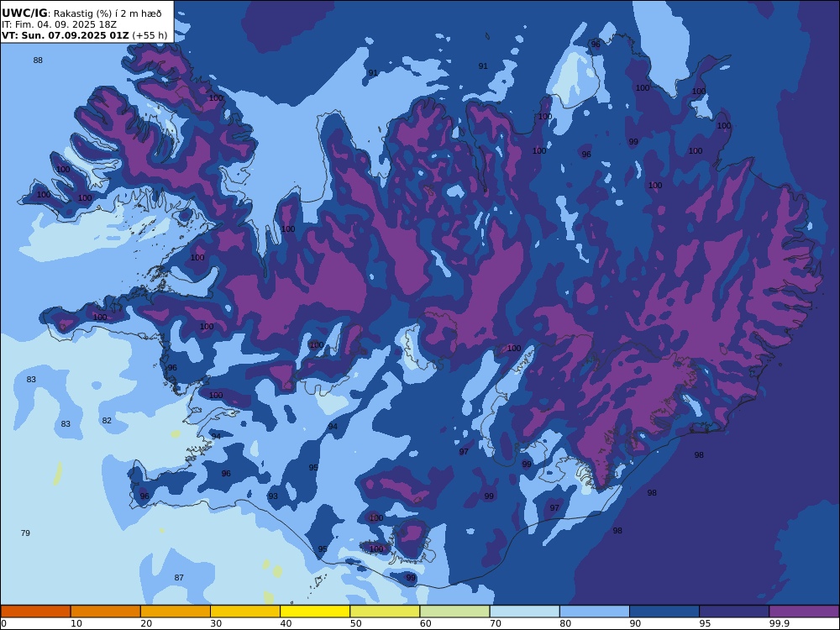Click the map value '87' over the sea
The width and height of the screenshot is (840, 630).
(179, 578)
